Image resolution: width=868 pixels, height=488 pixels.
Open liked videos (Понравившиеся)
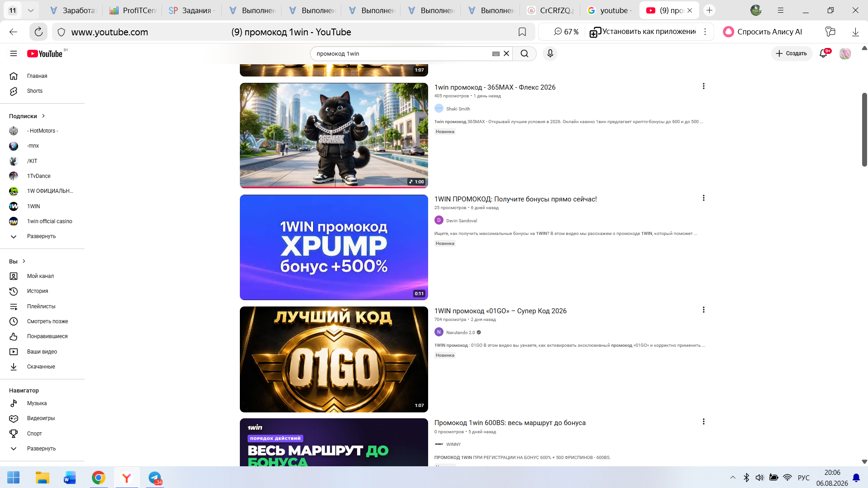click(x=47, y=336)
